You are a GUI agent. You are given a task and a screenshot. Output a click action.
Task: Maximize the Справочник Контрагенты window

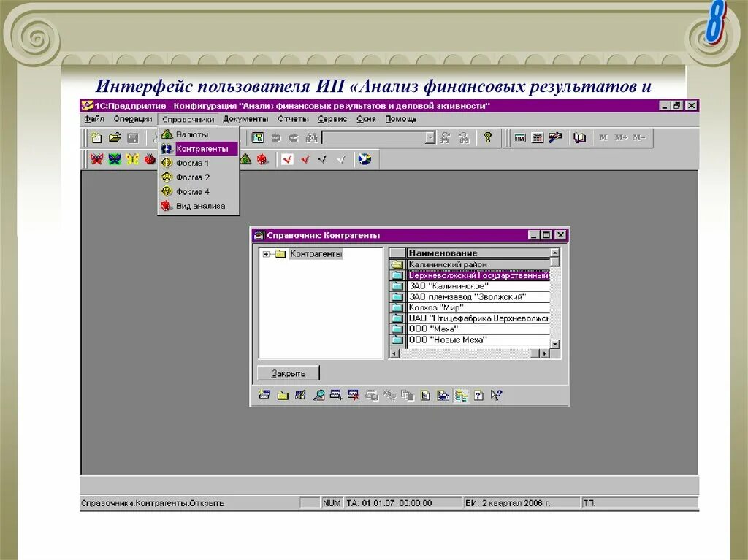click(x=547, y=235)
